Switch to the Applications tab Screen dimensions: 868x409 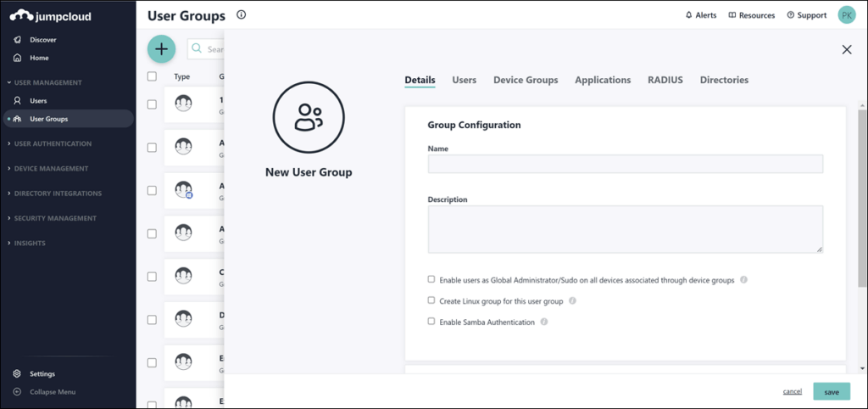603,80
